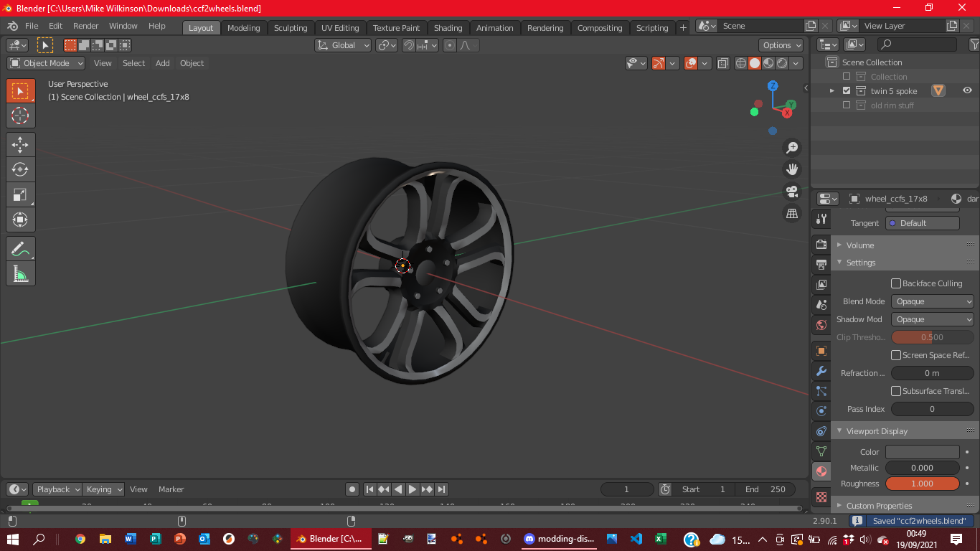Select the Move tool in toolbar
The height and width of the screenshot is (551, 980).
pyautogui.click(x=20, y=144)
